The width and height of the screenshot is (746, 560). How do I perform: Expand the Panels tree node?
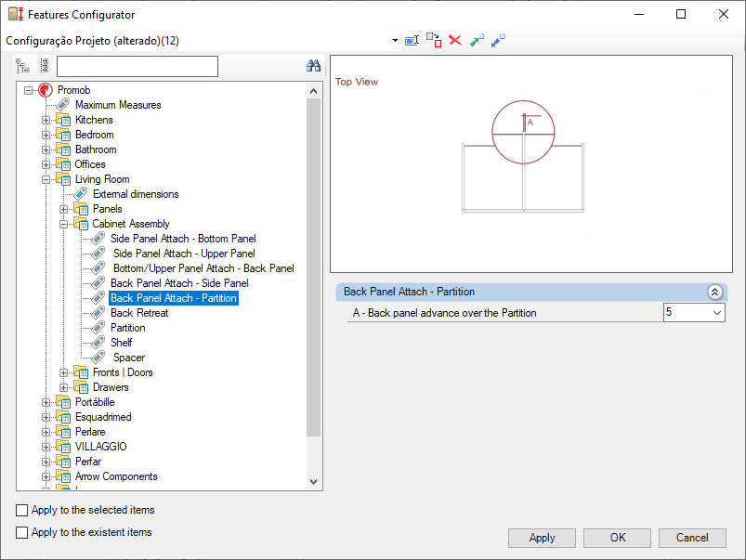coord(63,209)
